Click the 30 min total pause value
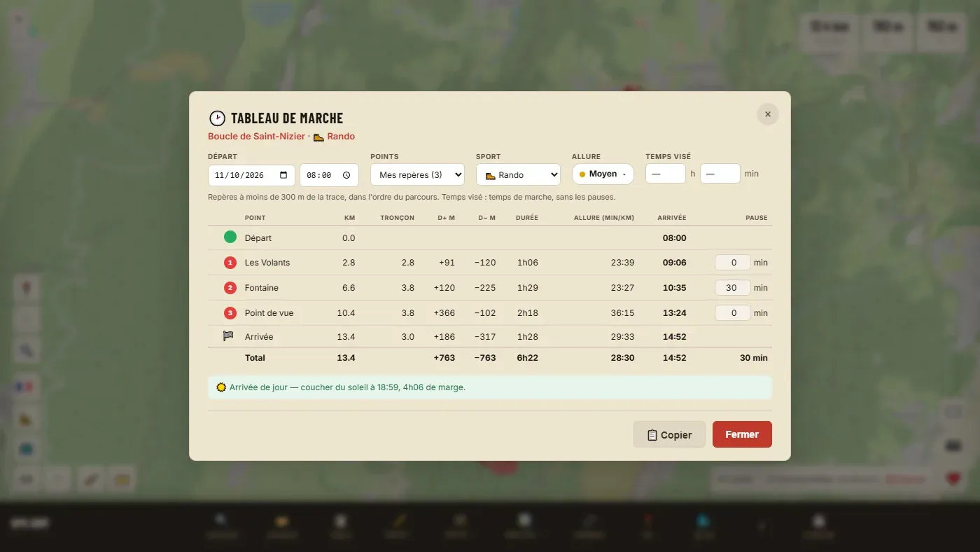 (x=754, y=358)
